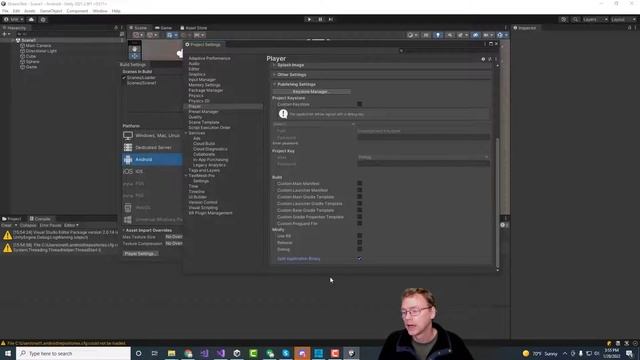Click the Player Settings button
The width and height of the screenshot is (640, 360).
140,253
